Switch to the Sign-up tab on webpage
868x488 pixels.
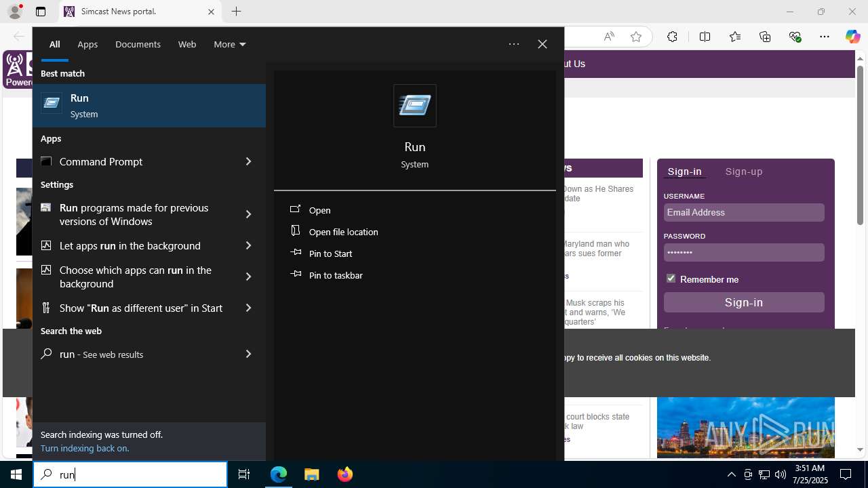click(744, 171)
